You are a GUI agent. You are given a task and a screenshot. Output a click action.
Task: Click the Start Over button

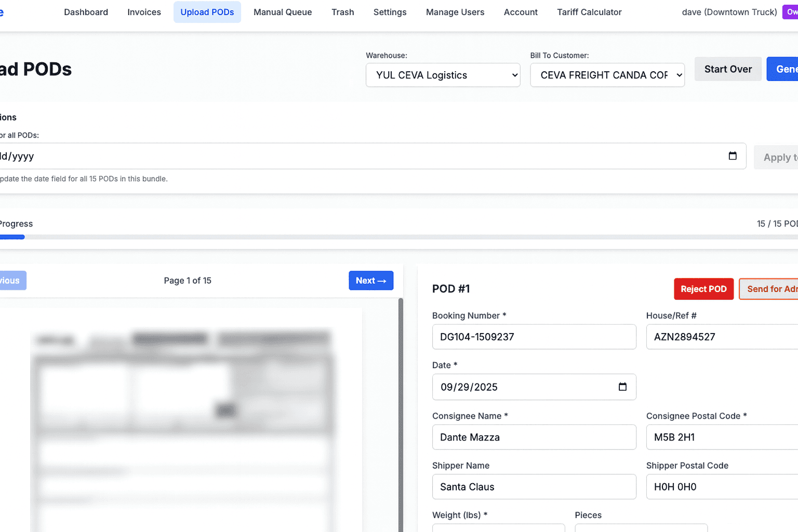click(728, 69)
